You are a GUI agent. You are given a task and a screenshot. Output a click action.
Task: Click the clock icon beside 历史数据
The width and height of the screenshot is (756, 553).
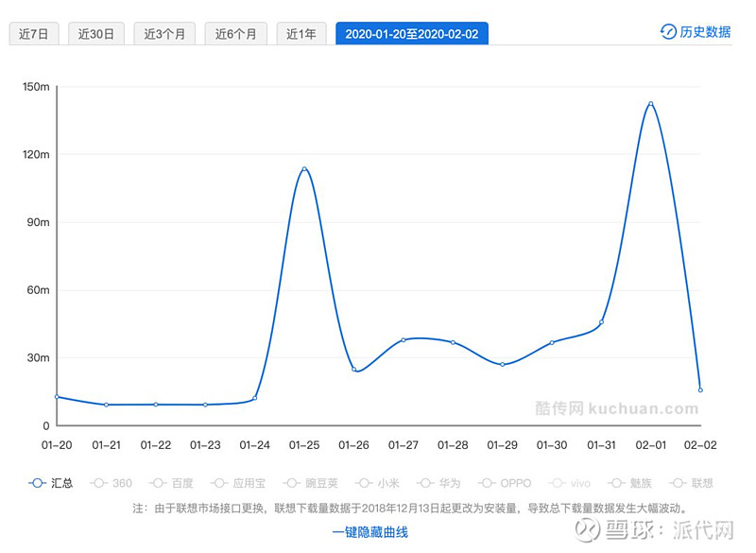pyautogui.click(x=668, y=32)
